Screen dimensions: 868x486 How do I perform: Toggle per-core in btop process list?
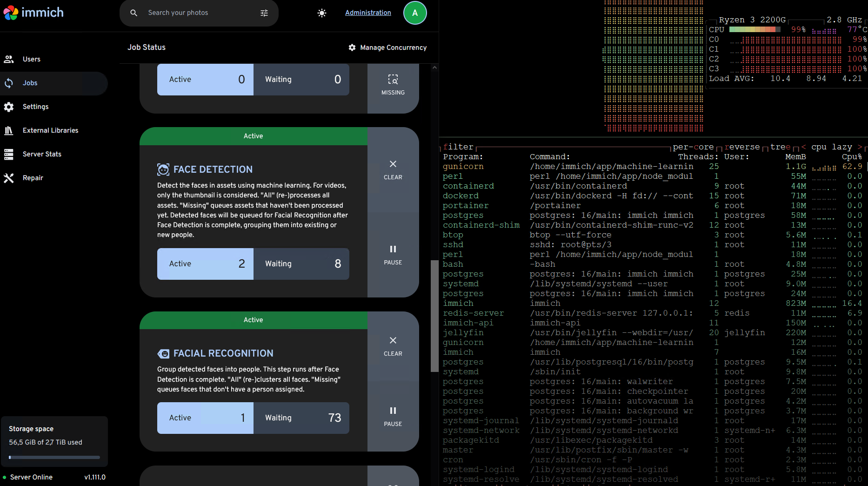(x=693, y=147)
